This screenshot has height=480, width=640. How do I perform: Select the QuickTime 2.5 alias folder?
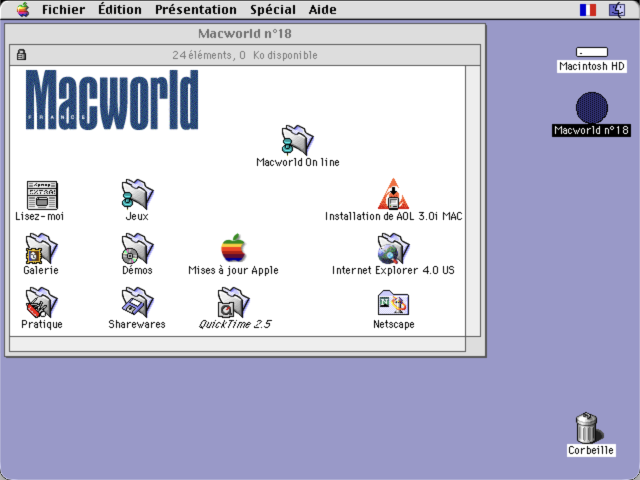click(233, 302)
